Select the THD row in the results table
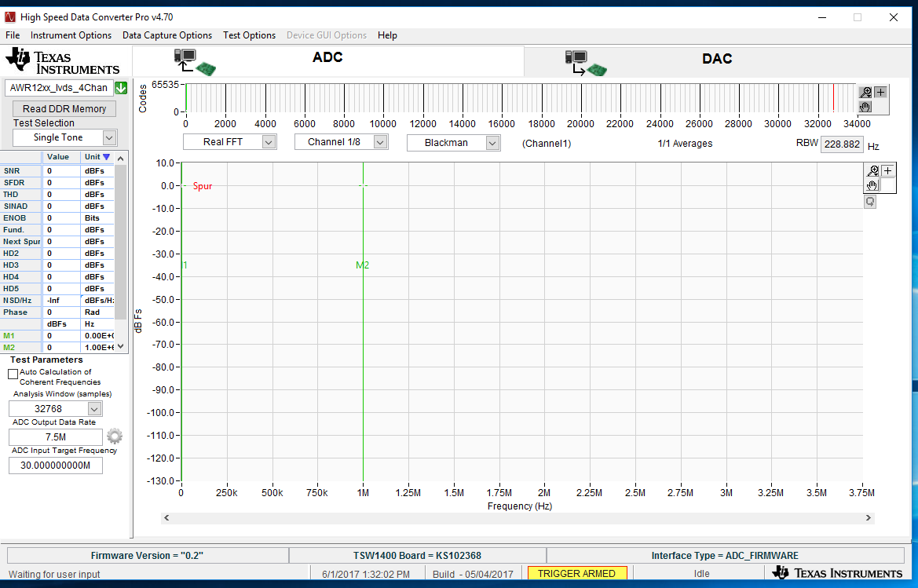This screenshot has height=588, width=918. pyautogui.click(x=57, y=194)
